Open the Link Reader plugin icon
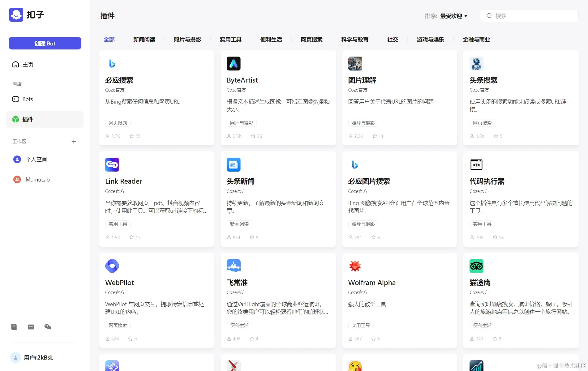Viewport: 588px width, 371px height. [112, 164]
